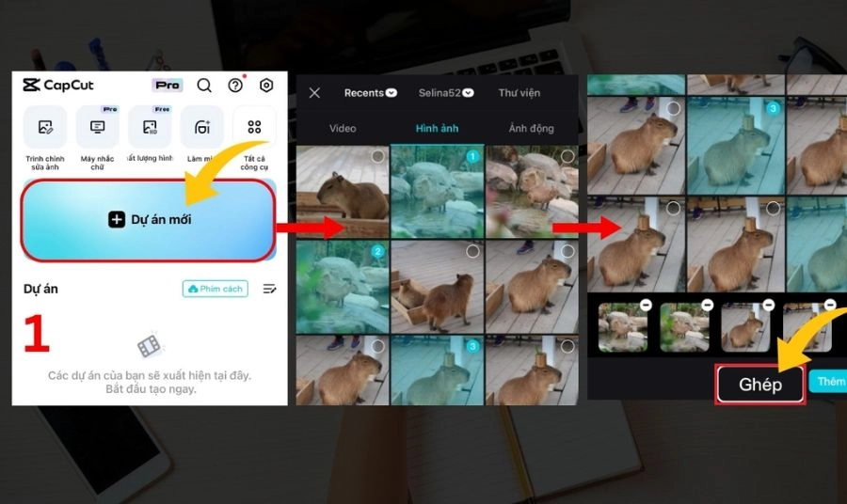The image size is (847, 504).
Task: Start a new project with Dự án mới
Action: [x=149, y=220]
